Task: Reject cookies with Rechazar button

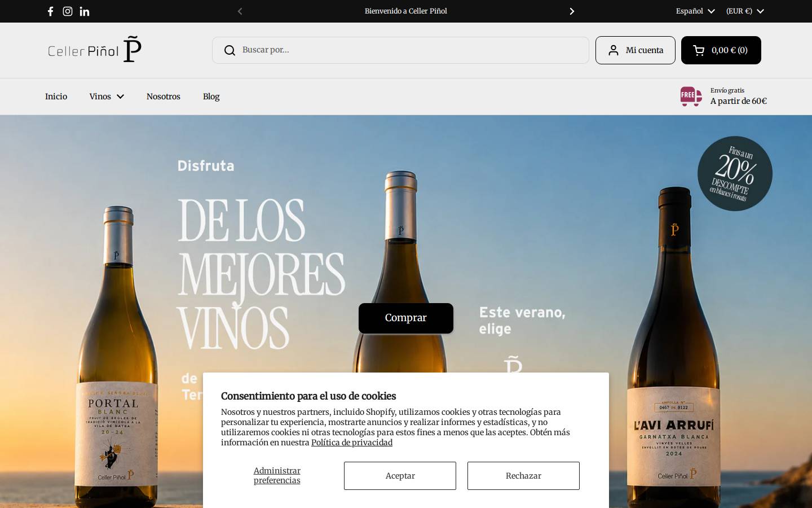Action: [523, 476]
